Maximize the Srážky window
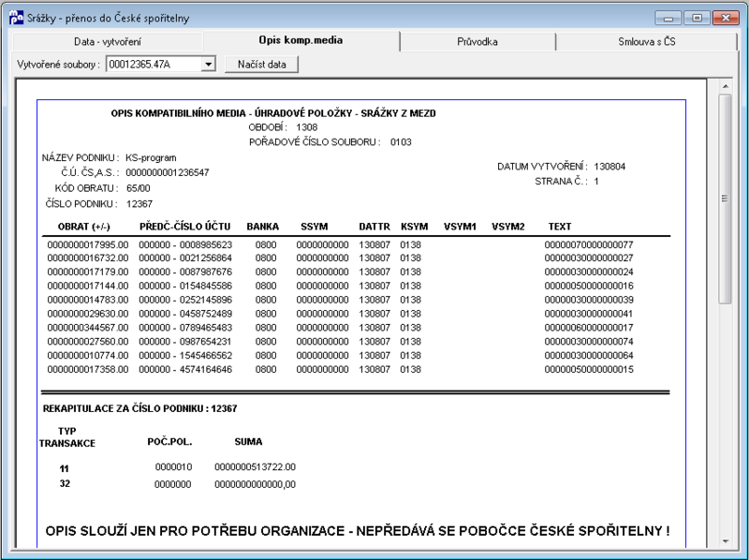 [697, 18]
